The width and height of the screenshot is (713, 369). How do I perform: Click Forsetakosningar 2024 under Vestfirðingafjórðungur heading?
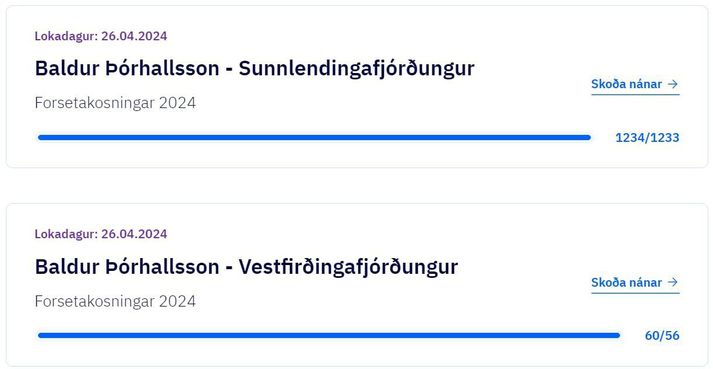coord(115,301)
